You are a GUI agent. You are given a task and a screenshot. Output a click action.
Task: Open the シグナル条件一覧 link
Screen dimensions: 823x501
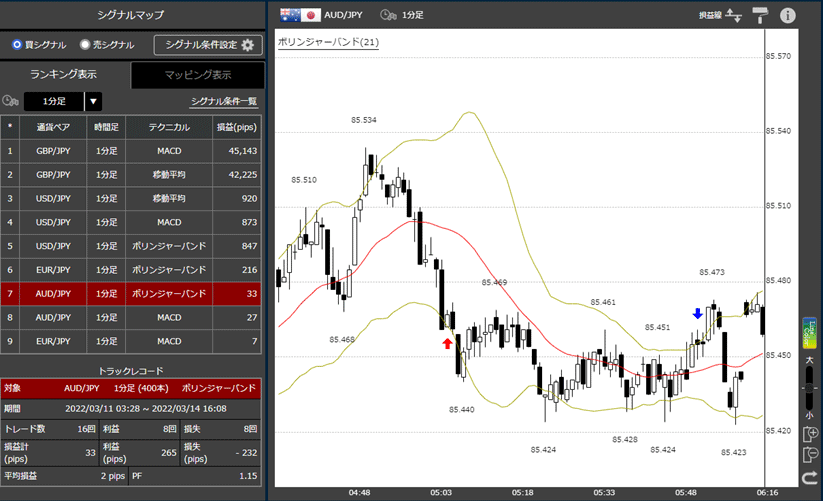click(x=224, y=101)
